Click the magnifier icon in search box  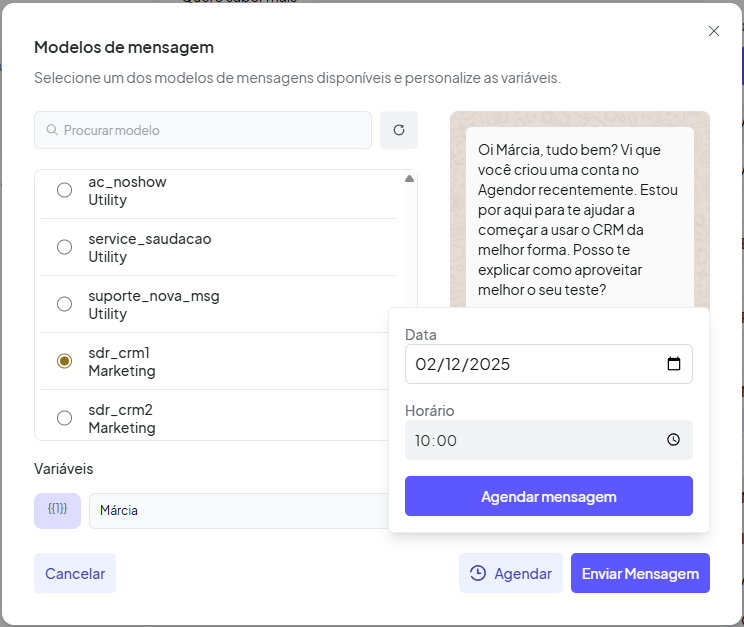[x=52, y=130]
